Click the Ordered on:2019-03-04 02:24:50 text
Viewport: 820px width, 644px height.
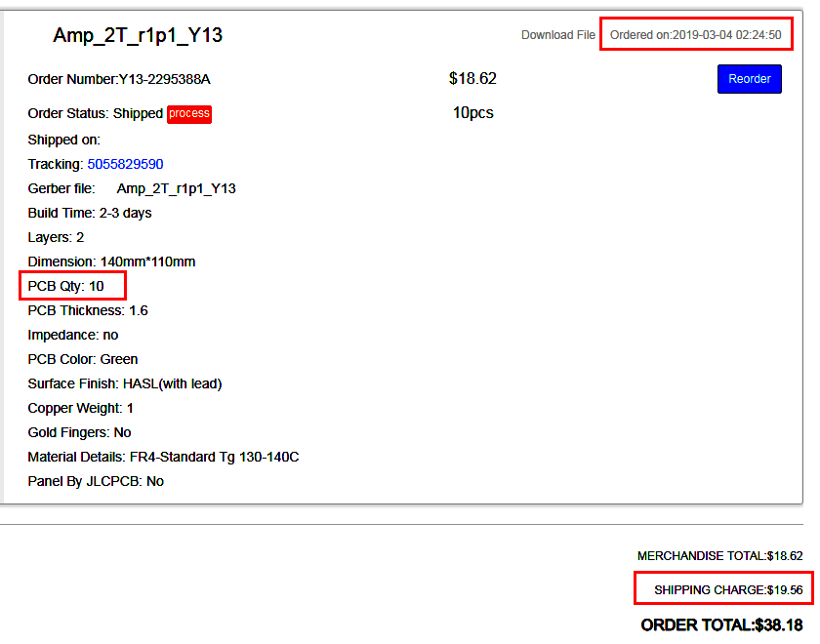point(695,35)
